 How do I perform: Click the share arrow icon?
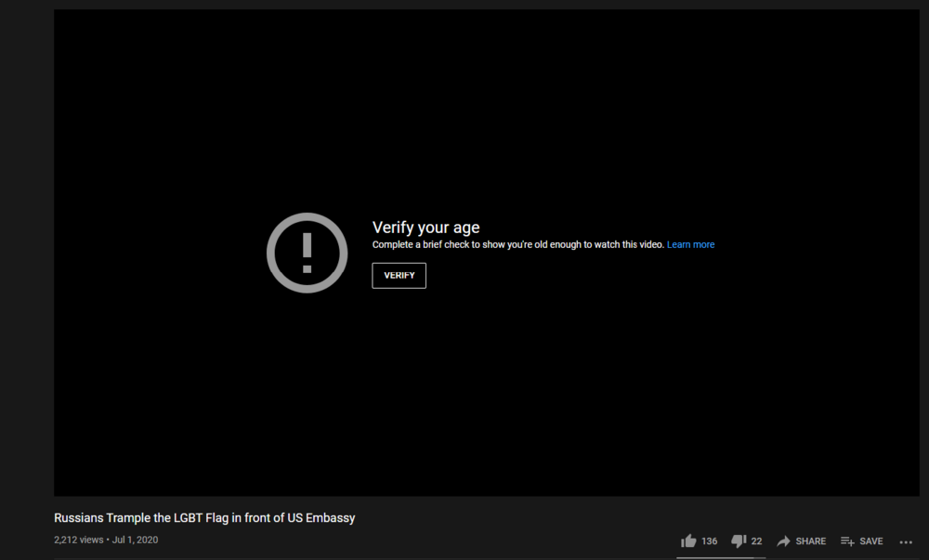tap(783, 541)
